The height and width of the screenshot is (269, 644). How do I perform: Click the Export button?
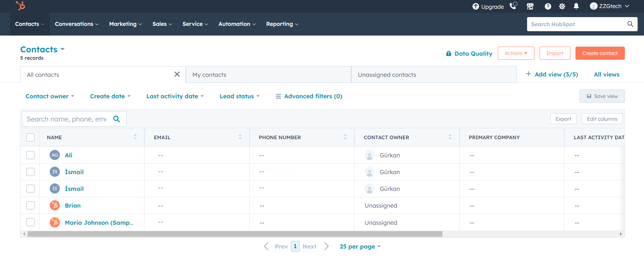(563, 119)
